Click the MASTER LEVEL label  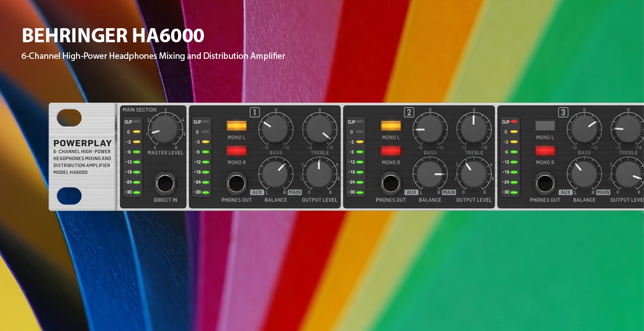tap(166, 152)
